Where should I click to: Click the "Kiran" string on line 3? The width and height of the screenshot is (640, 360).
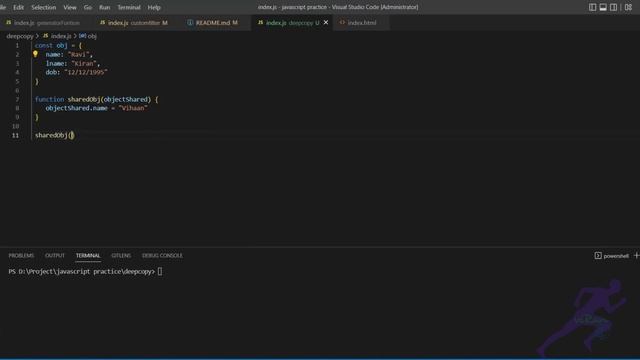85,63
